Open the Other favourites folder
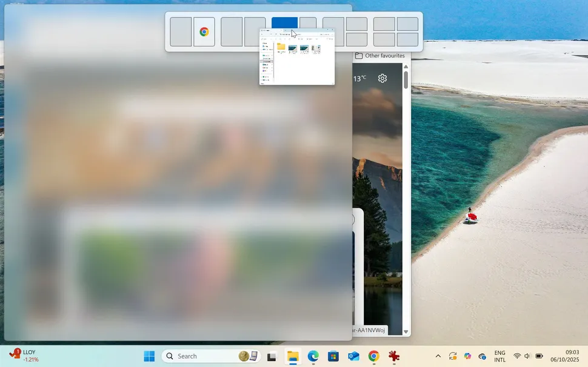This screenshot has height=367, width=588. tap(380, 56)
